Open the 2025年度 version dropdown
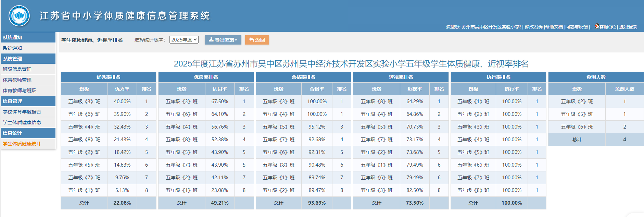The image size is (644, 217). click(x=184, y=40)
